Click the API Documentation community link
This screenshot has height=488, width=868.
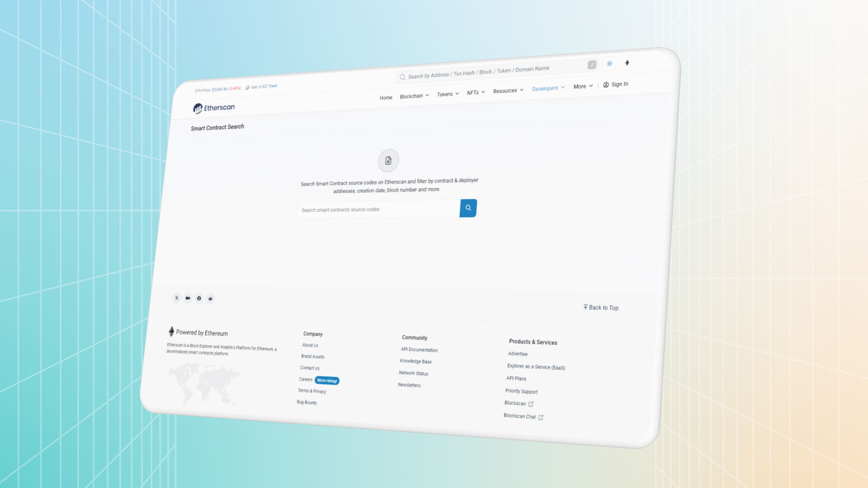[x=418, y=350]
